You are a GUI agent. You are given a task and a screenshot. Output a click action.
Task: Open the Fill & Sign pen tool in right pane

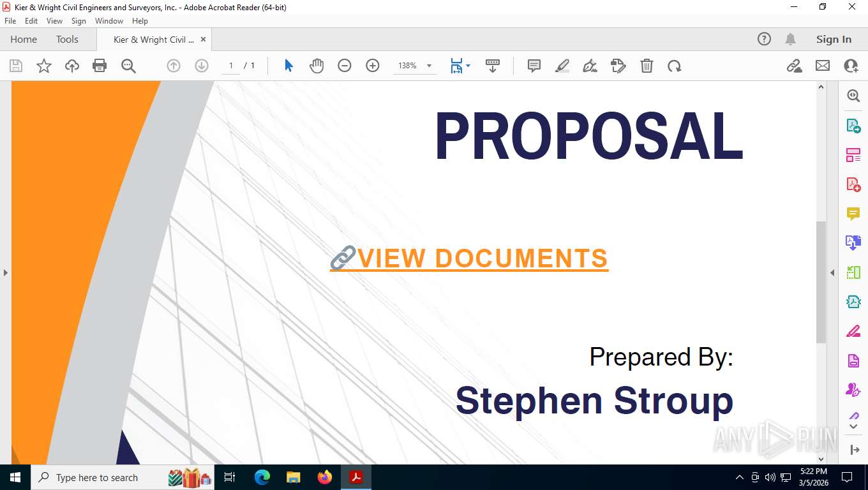tap(853, 331)
